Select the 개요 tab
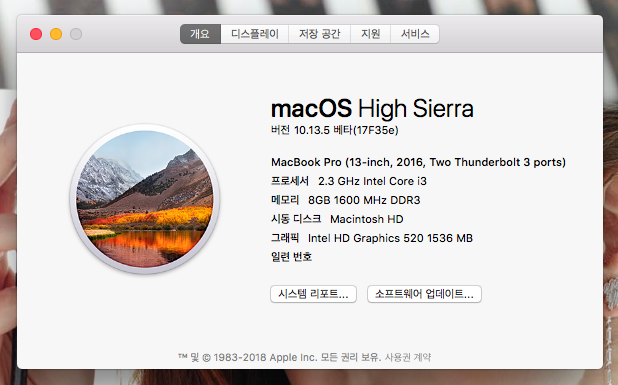This screenshot has width=618, height=385. pos(200,34)
